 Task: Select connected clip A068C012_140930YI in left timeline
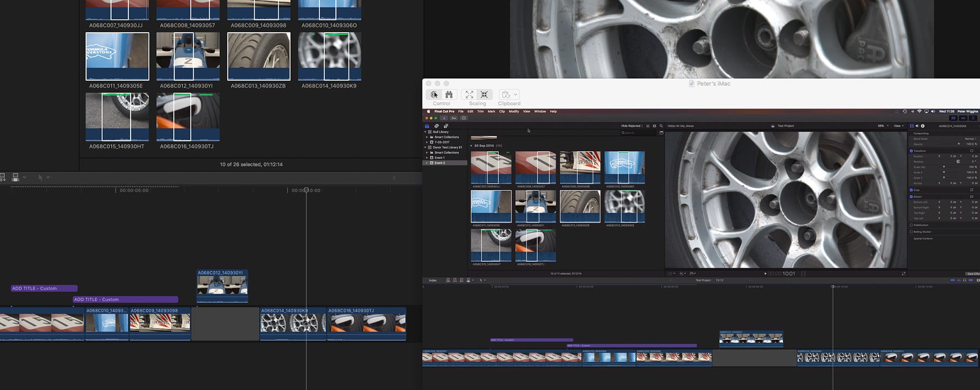(x=222, y=286)
